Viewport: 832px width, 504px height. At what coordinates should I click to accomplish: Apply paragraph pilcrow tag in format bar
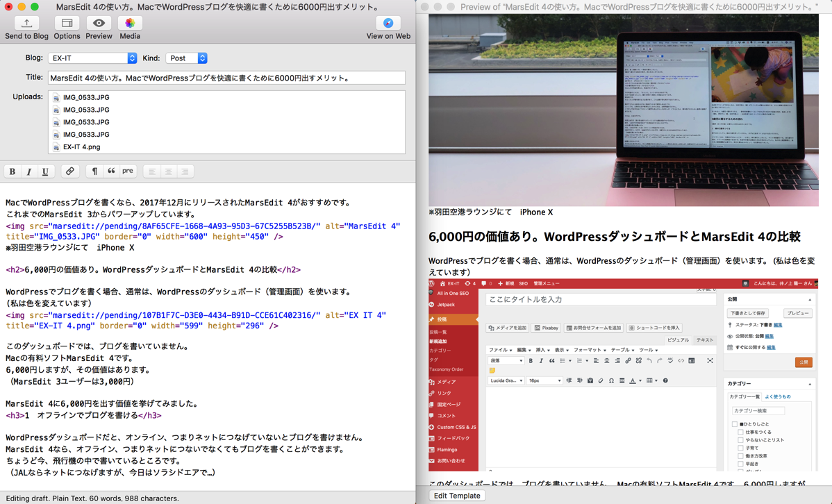point(94,171)
